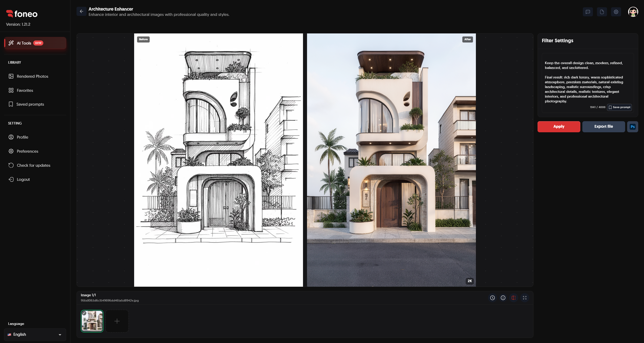This screenshot has width=644, height=343.
Task: Click Logout
Action: coord(35,179)
